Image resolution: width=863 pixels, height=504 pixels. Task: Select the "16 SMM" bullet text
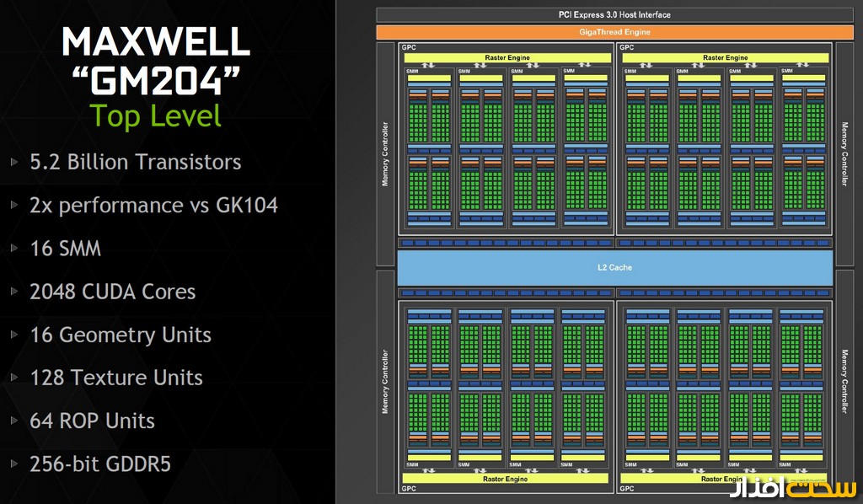(x=66, y=248)
